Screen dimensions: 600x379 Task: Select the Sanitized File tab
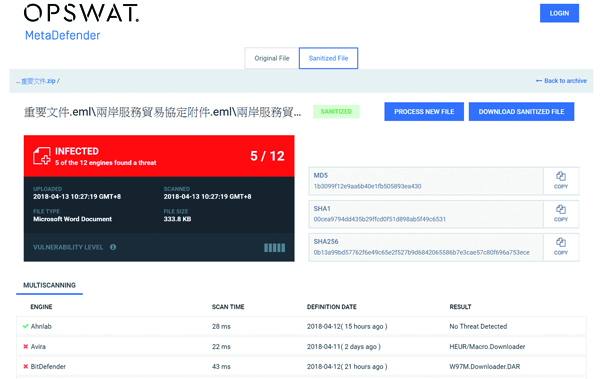click(328, 58)
